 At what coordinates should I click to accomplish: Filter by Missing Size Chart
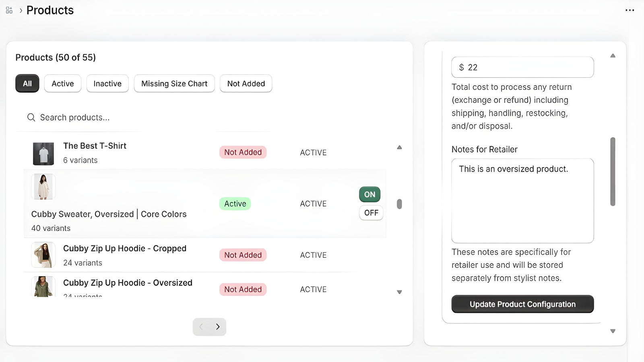click(x=174, y=84)
